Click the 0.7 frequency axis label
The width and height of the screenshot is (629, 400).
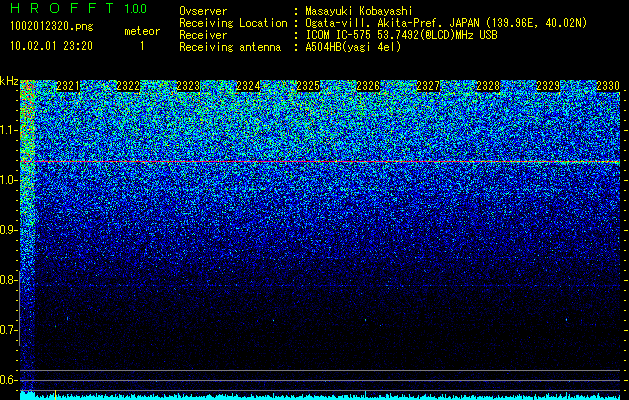pos(9,330)
